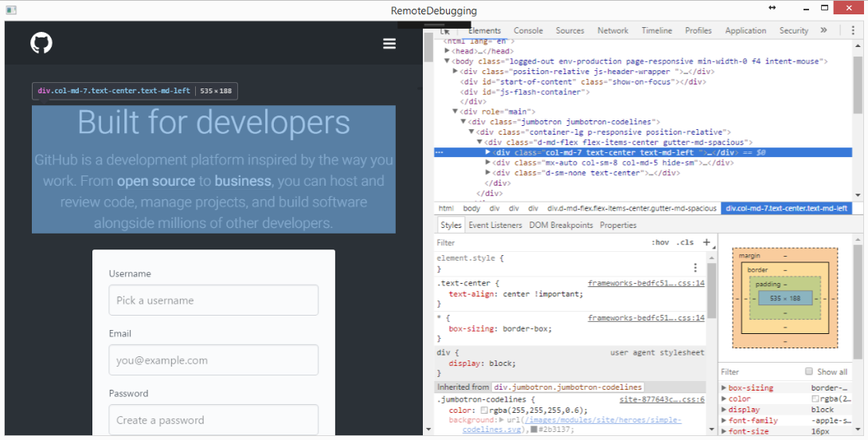Expand the mx-auto col-sm-8 div node
Viewport: 868px width, 440px height.
(x=487, y=163)
